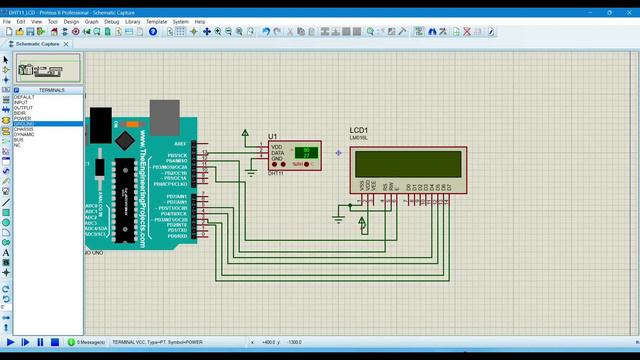Select the Component Mode tool
Viewport: 640px width, 360px height.
coord(6,70)
